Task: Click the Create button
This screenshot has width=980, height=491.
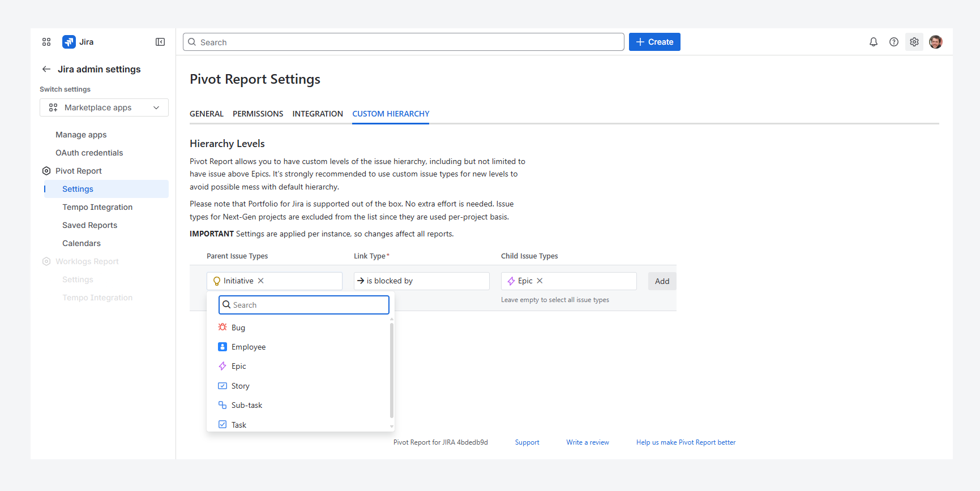Action: pyautogui.click(x=654, y=42)
